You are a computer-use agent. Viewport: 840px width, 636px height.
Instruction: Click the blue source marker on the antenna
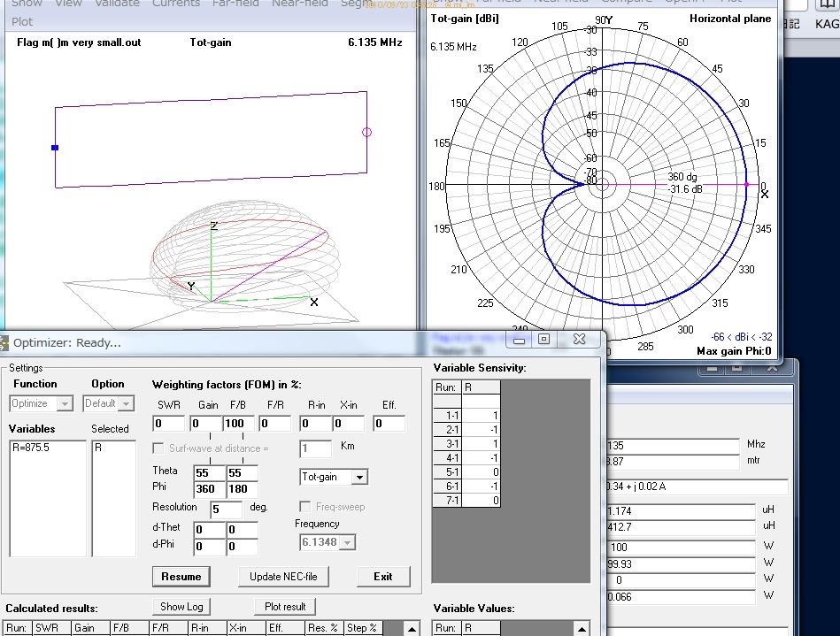coord(55,148)
